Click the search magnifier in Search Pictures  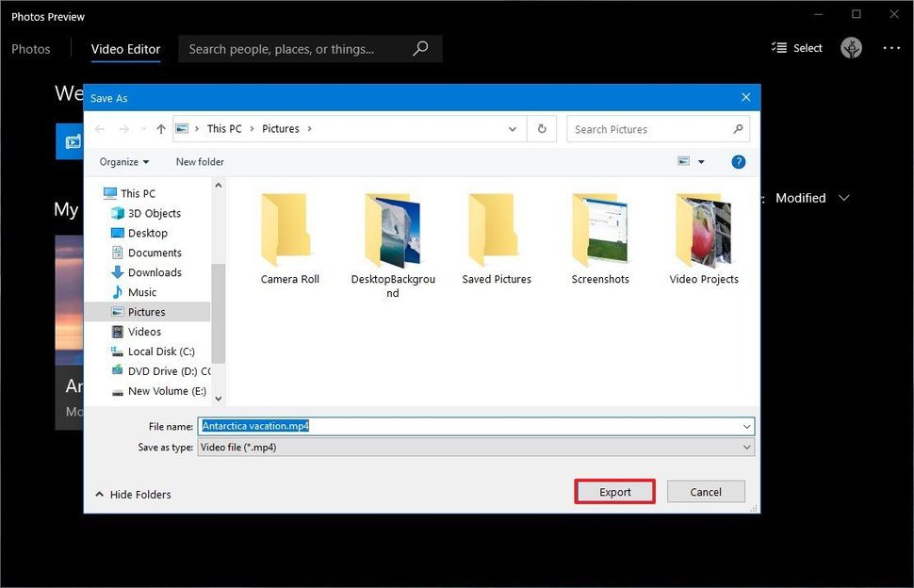(740, 129)
